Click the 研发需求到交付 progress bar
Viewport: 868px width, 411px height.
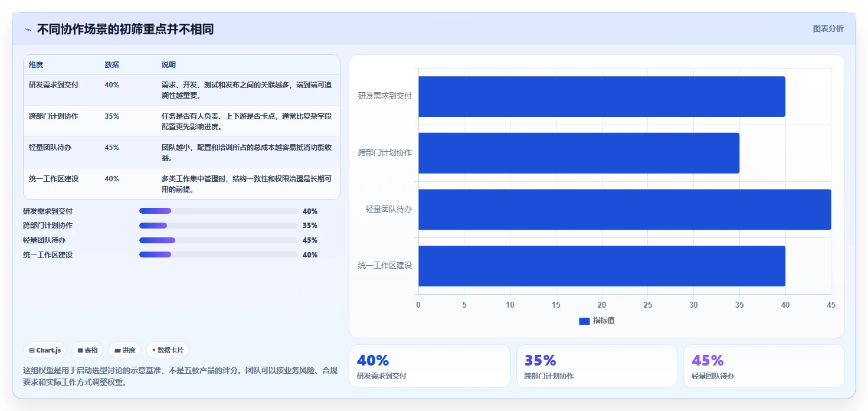[218, 211]
